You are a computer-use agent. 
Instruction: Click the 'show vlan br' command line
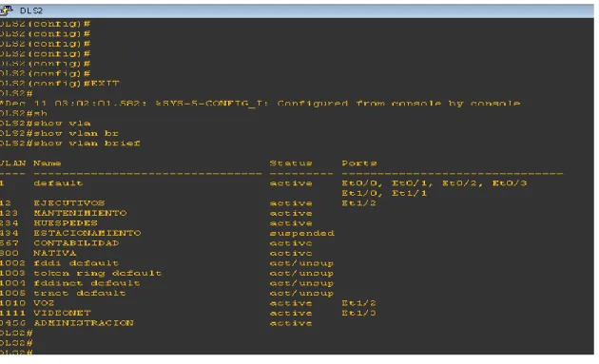(x=59, y=133)
